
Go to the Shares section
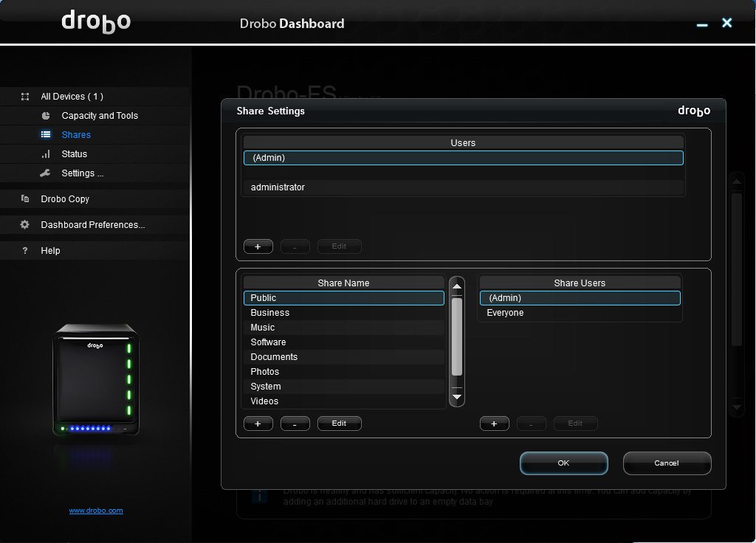click(76, 135)
